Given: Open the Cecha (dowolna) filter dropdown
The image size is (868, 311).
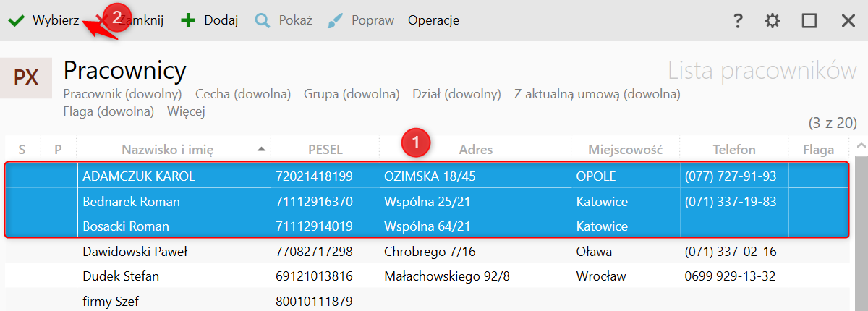Looking at the screenshot, I should (243, 93).
